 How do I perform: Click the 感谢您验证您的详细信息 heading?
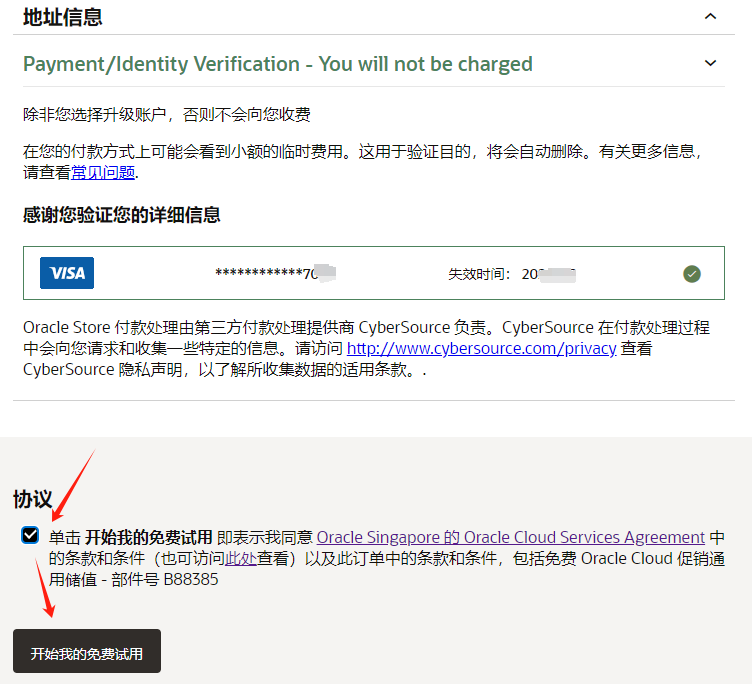tap(122, 214)
